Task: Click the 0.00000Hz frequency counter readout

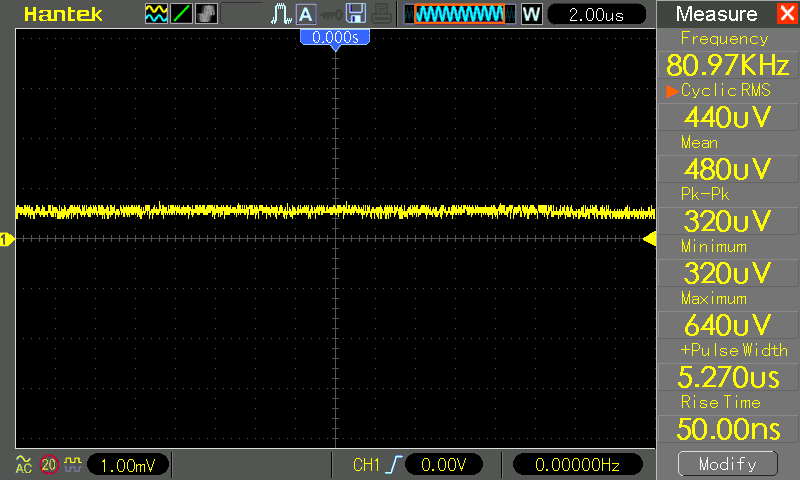Action: pos(577,465)
